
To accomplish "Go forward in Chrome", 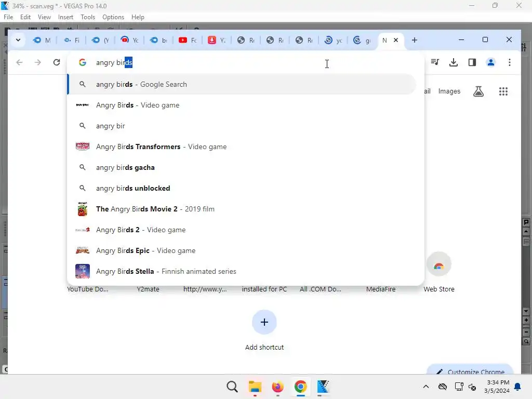I will click(37, 62).
